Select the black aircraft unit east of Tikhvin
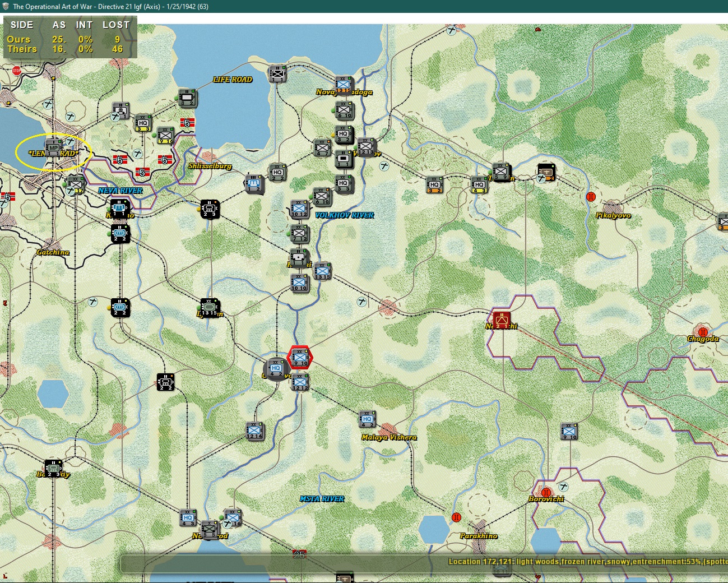 pyautogui.click(x=546, y=172)
